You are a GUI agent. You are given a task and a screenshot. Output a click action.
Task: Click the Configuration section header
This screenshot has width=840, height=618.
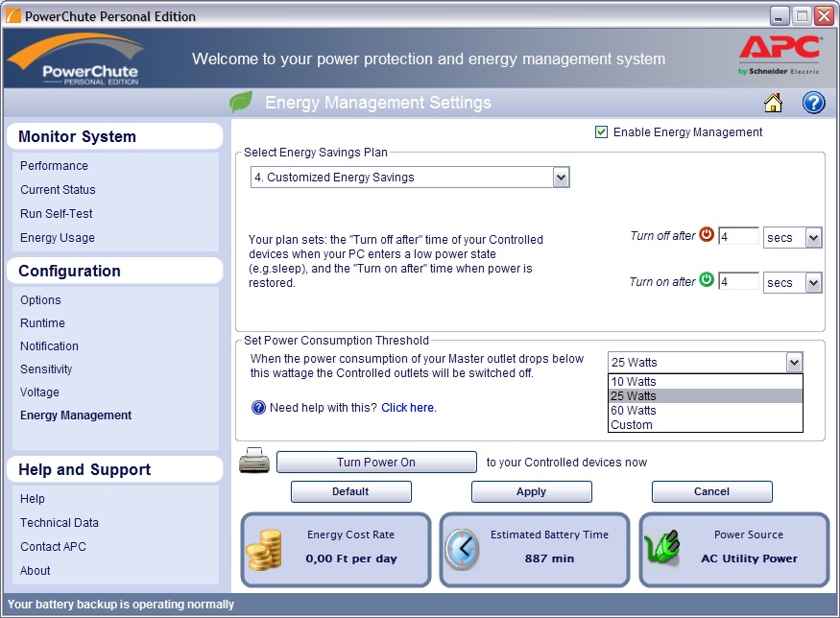114,271
